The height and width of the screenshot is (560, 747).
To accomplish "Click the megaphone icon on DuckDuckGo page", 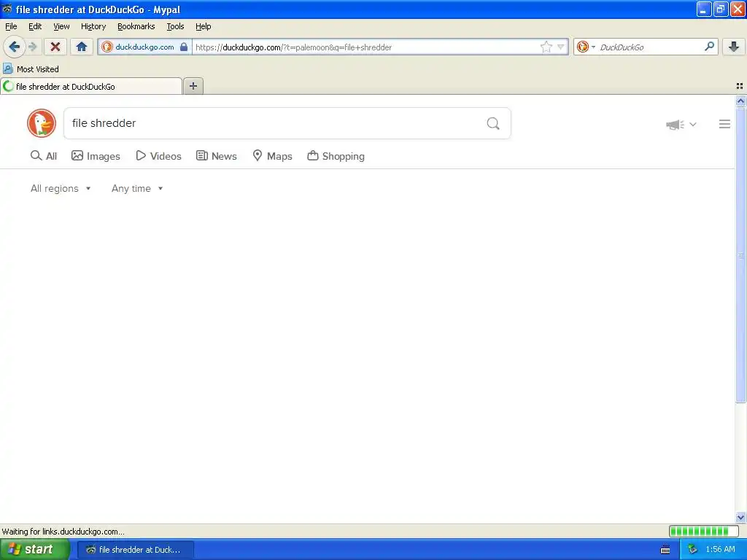I will pos(675,124).
